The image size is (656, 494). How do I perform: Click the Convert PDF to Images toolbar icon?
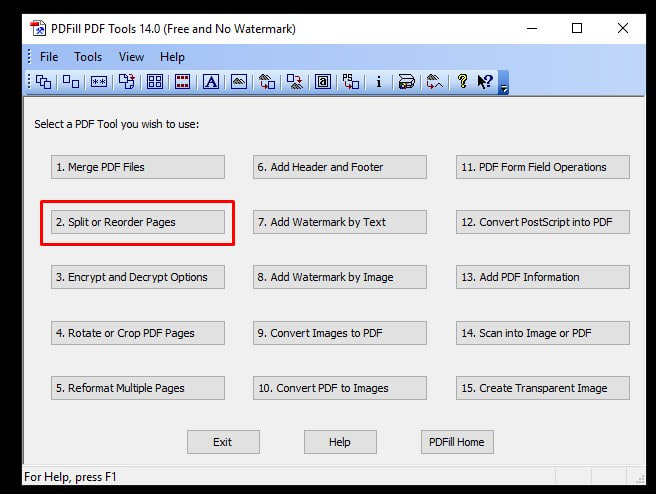click(295, 82)
